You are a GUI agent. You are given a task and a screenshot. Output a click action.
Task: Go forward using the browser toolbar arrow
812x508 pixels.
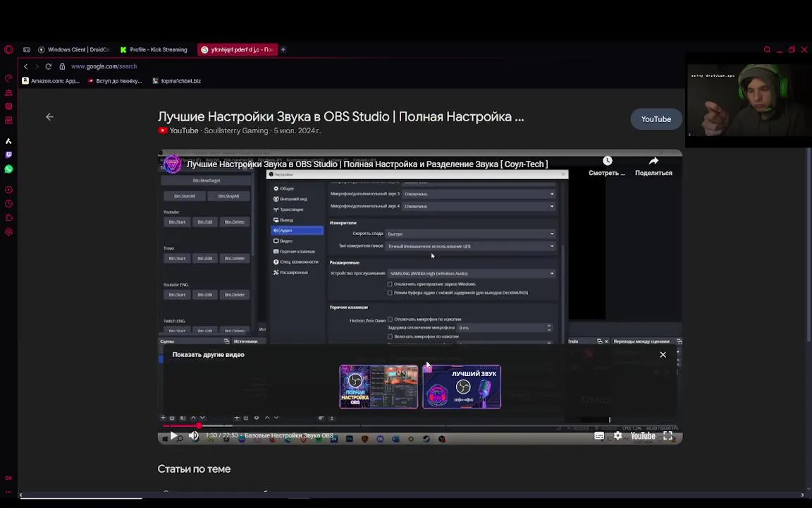point(37,66)
